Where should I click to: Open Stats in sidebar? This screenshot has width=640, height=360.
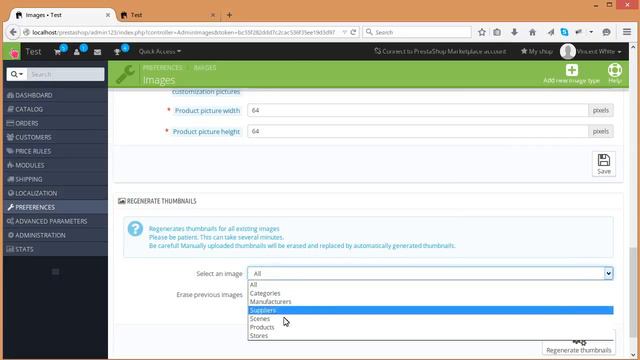pyautogui.click(x=56, y=249)
